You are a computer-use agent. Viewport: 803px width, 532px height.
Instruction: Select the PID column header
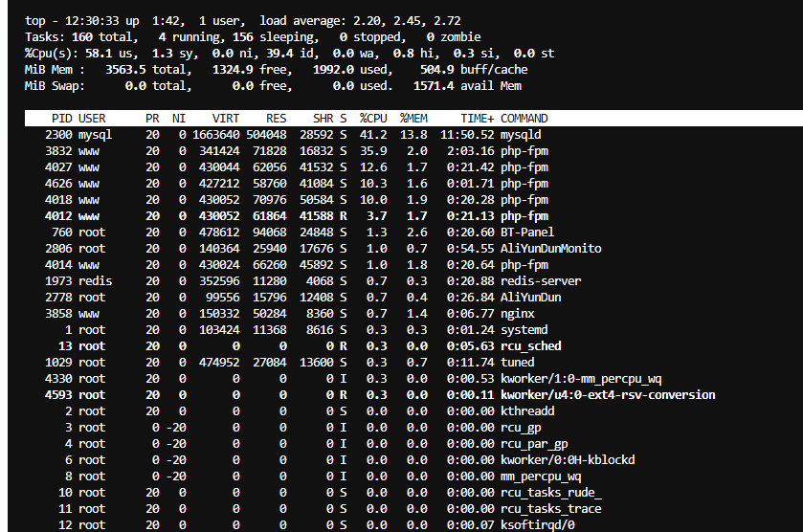coord(61,119)
